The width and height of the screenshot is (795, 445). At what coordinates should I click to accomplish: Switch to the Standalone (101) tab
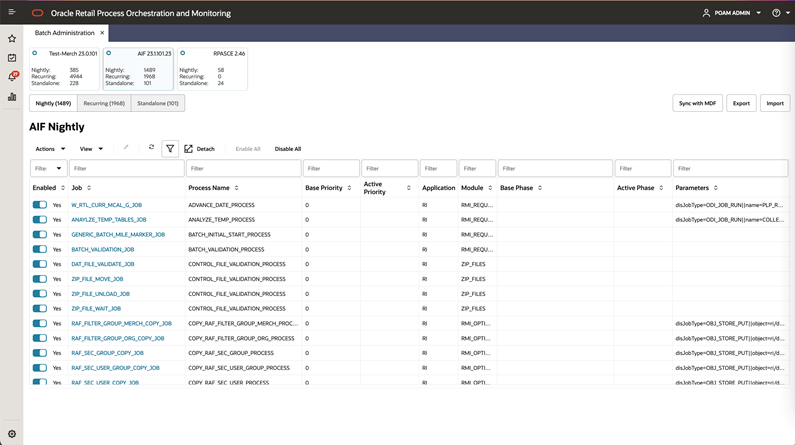[x=158, y=103]
